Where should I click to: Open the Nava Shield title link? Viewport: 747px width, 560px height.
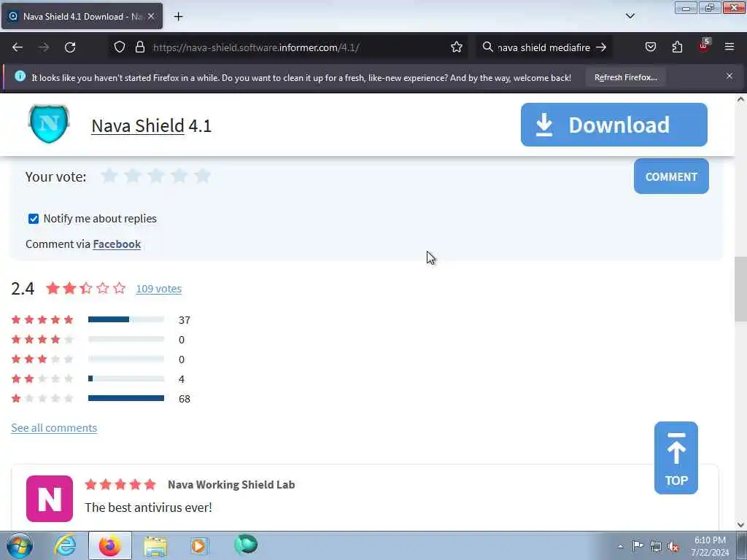[x=138, y=125]
